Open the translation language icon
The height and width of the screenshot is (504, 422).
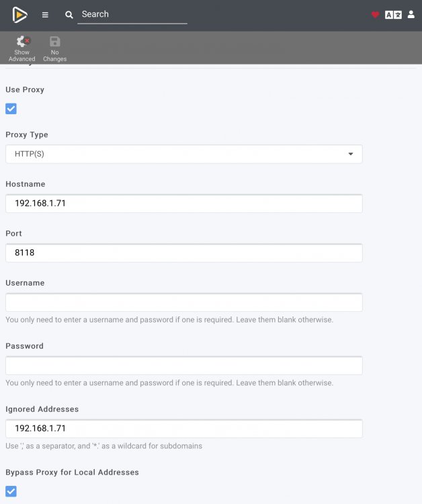coord(393,15)
